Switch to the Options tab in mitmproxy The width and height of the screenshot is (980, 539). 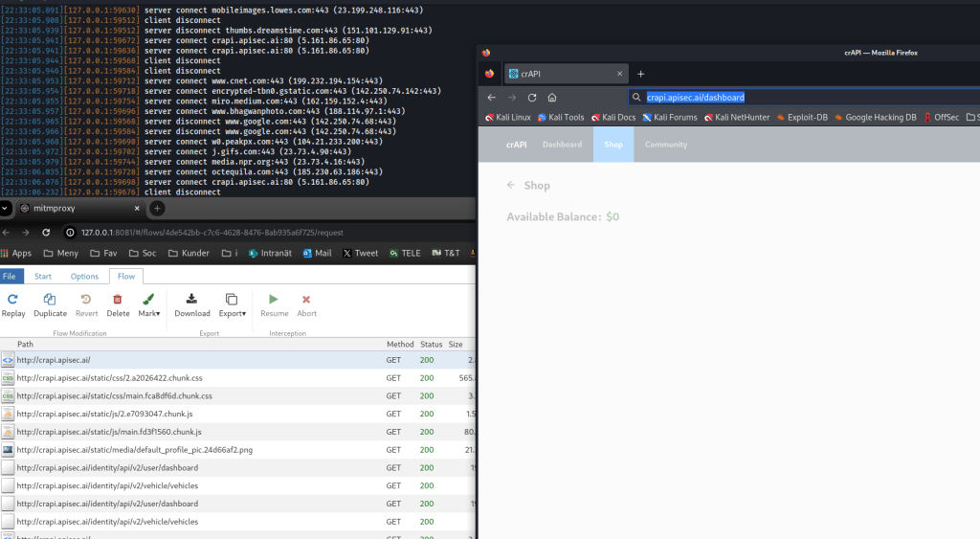(x=84, y=277)
